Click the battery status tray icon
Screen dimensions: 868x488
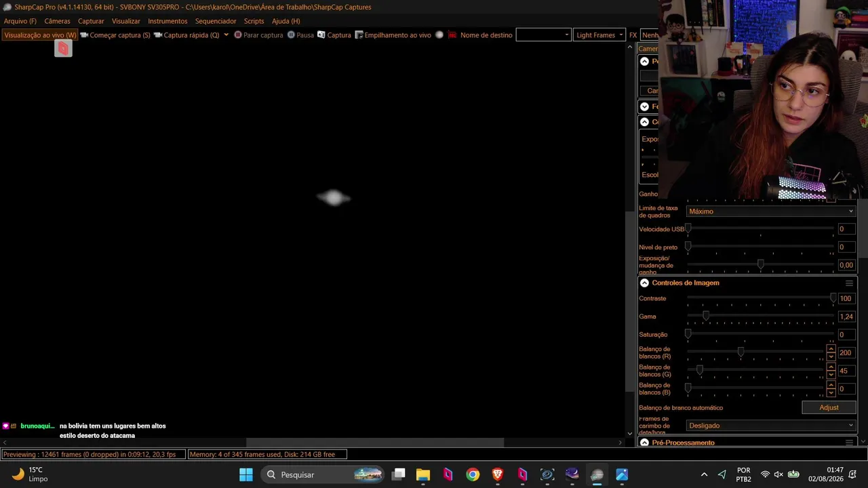[793, 474]
